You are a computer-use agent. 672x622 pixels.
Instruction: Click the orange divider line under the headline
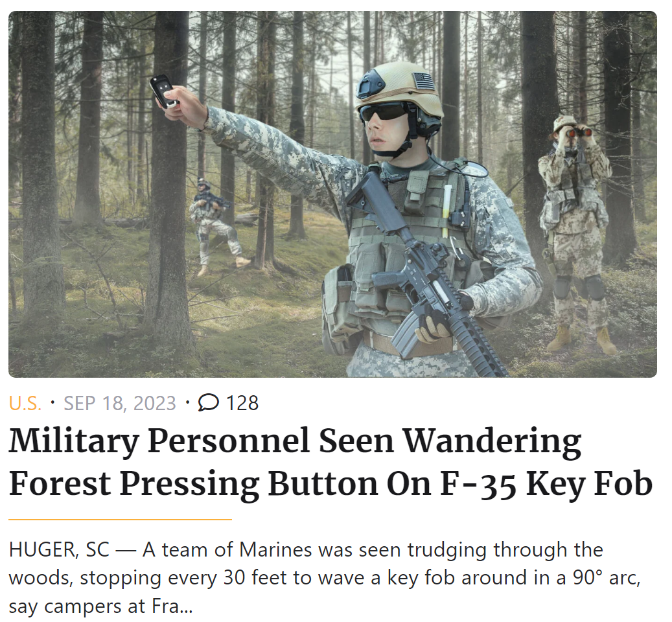120,519
